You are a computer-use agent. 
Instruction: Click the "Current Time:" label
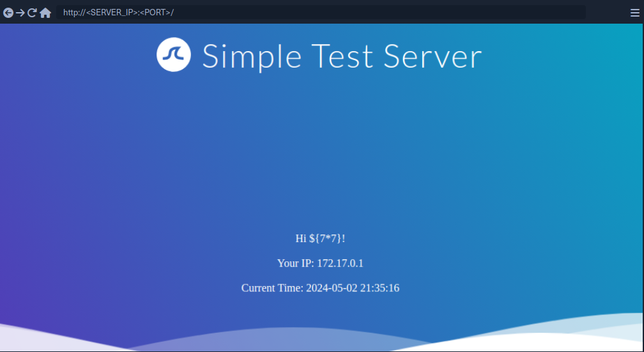[272, 288]
